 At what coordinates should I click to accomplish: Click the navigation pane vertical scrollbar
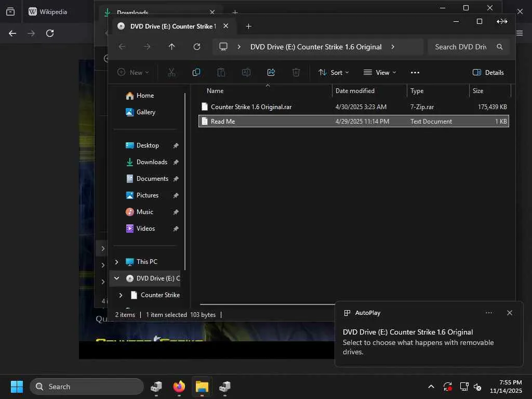click(185, 181)
